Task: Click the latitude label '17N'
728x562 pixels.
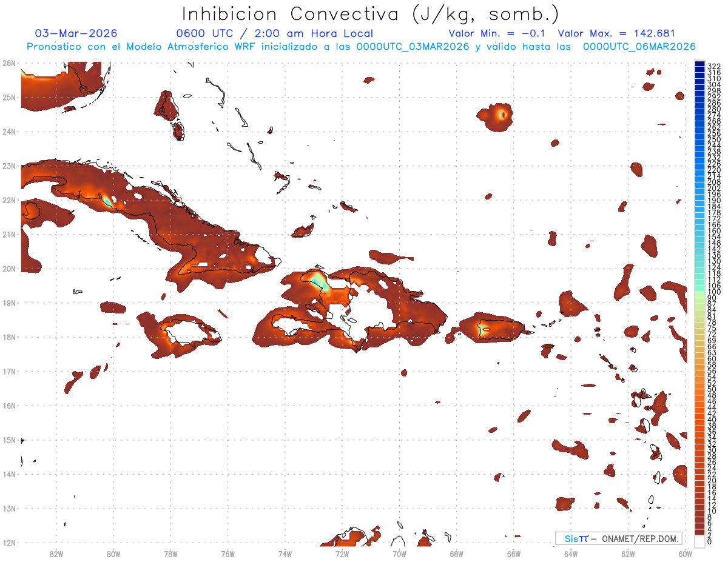Action: [x=8, y=371]
